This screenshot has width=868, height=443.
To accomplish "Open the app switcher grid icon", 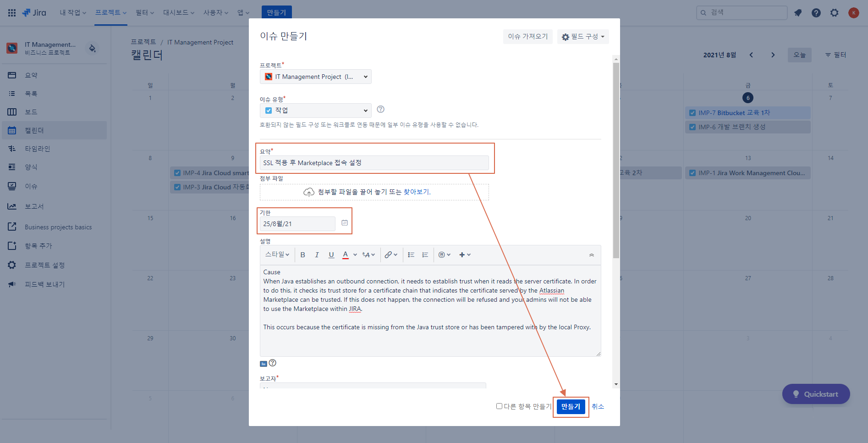I will tap(12, 13).
